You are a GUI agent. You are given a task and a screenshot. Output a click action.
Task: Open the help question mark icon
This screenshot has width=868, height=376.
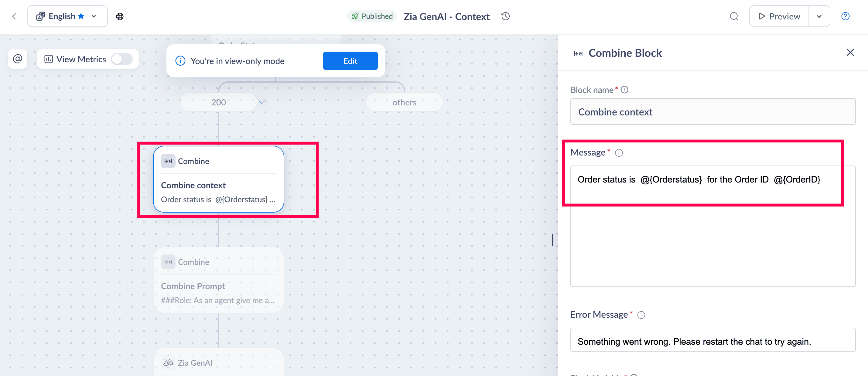coord(846,16)
